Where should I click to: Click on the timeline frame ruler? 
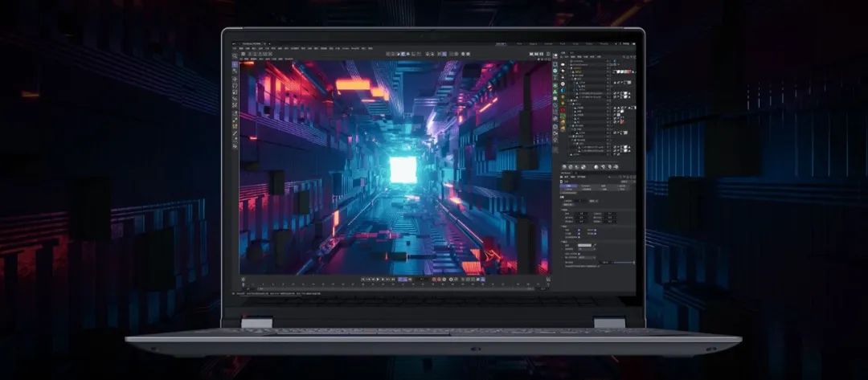coord(394,284)
